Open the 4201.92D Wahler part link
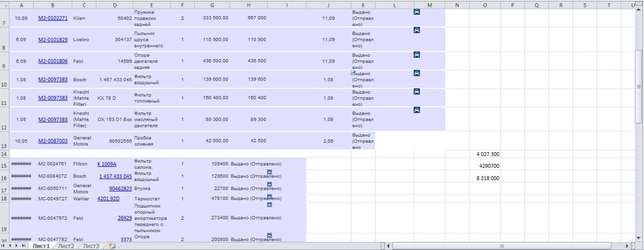 108,198
